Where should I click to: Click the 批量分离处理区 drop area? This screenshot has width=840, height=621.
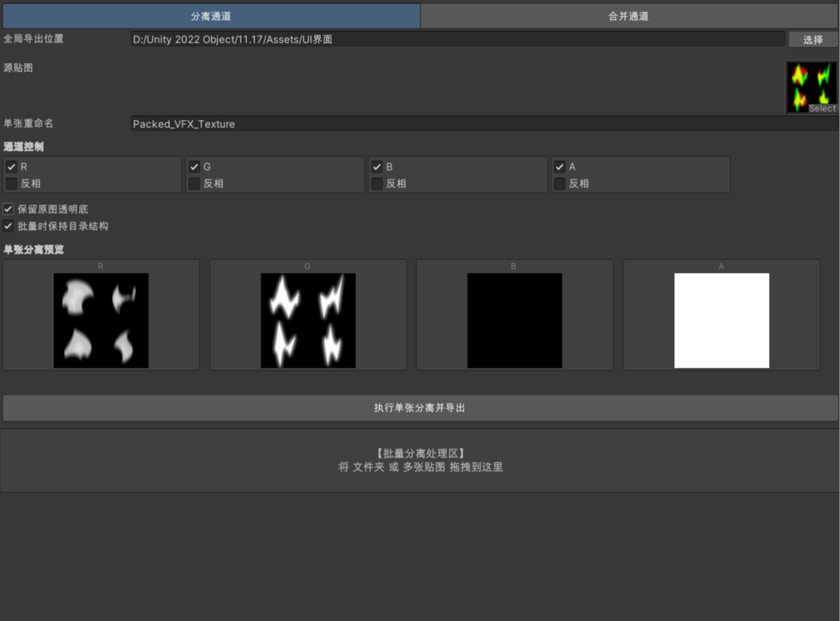coord(420,461)
